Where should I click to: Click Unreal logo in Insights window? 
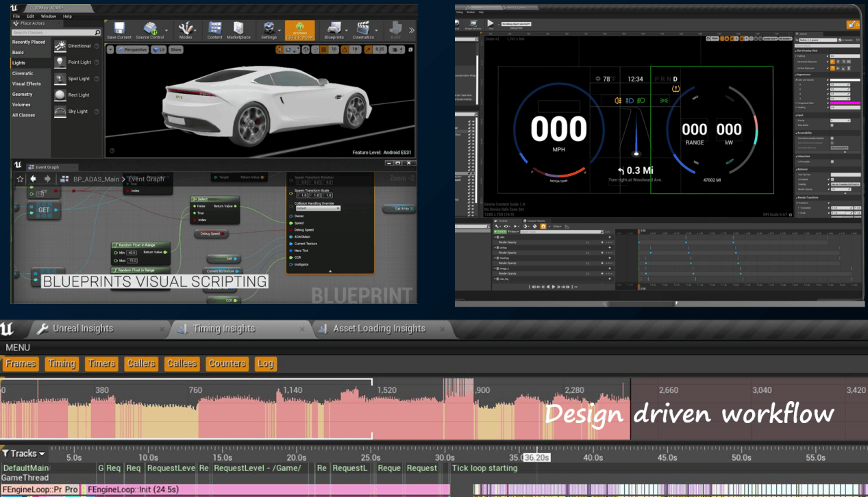pos(8,329)
